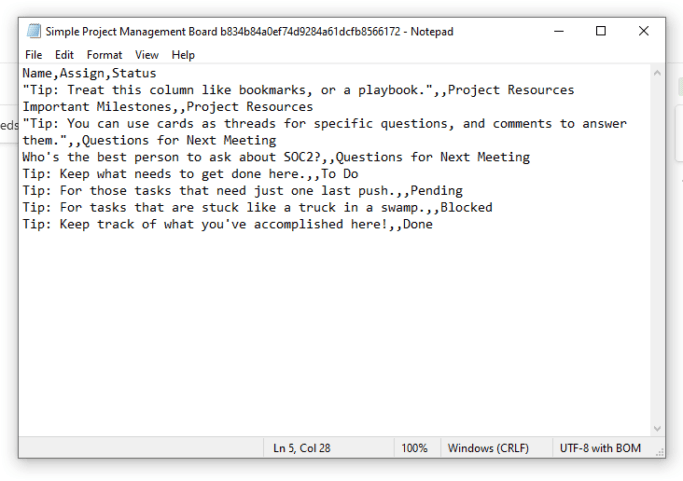Viewport: 683px width, 481px height.
Task: Open the Help menu
Action: pyautogui.click(x=183, y=55)
